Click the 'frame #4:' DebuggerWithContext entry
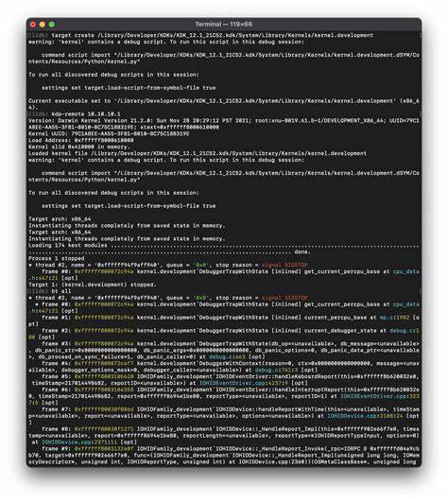 coord(224,367)
